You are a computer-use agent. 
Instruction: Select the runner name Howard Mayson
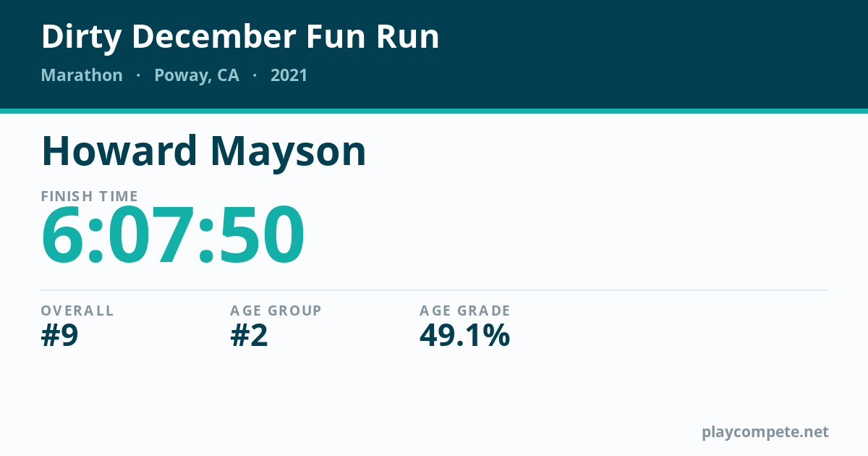coord(204,151)
